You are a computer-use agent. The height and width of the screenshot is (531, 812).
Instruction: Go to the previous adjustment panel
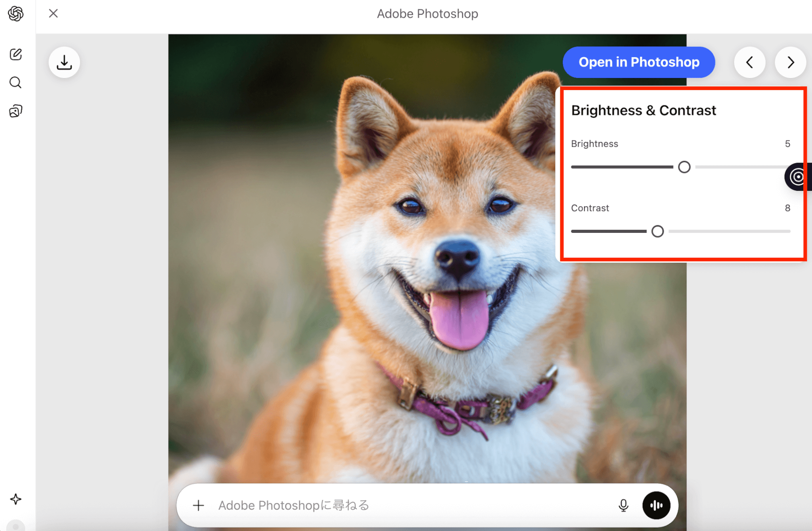point(749,62)
